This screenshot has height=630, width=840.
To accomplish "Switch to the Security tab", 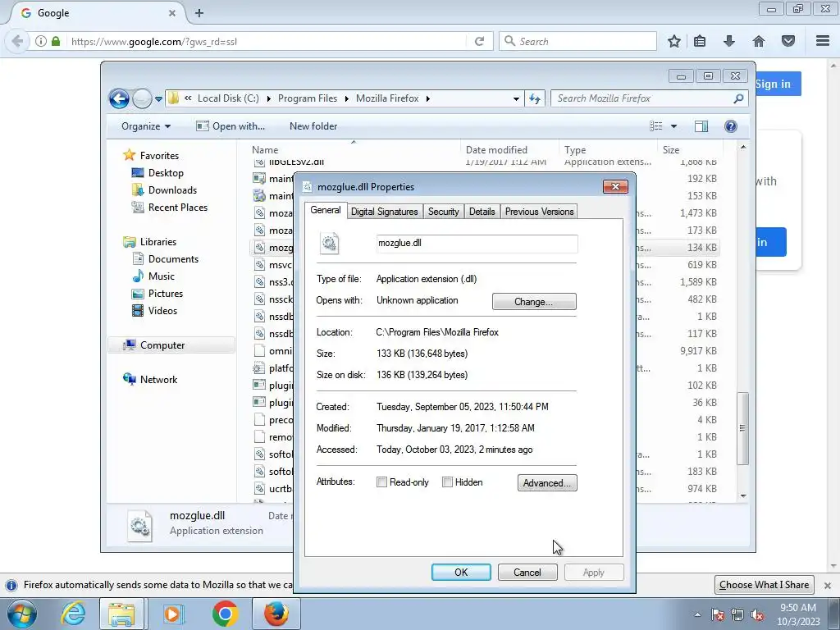I will coord(444,212).
